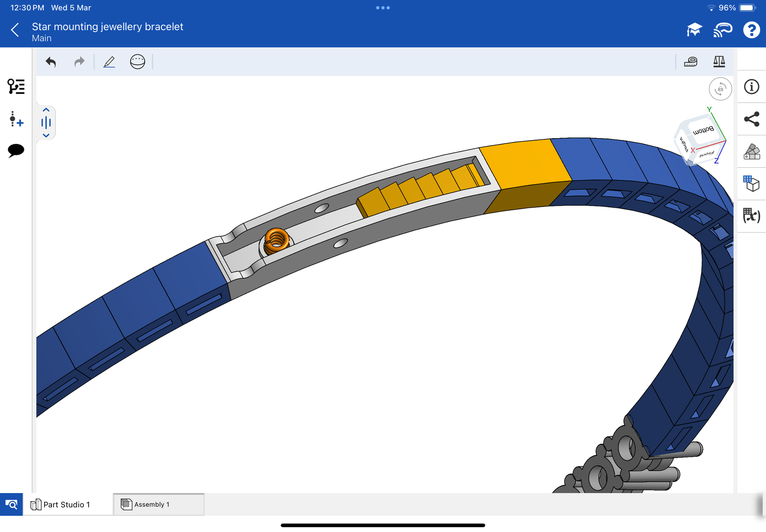Open the Appearances editor icon
Screen dimensions: 766x532
751,151
